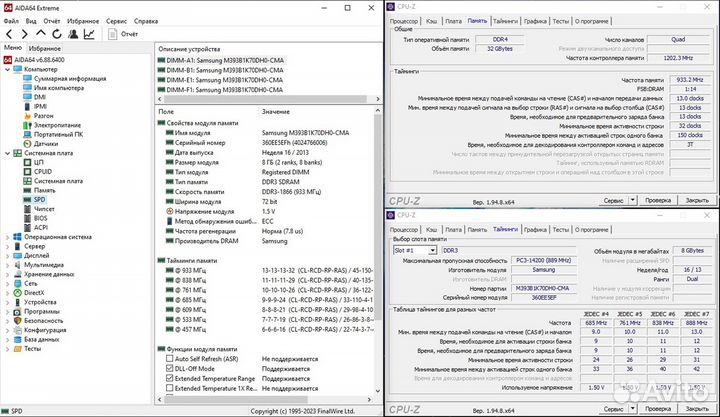Image resolution: width=720 pixels, height=417 pixels.
Task: Select SPD item in the tree
Action: [x=39, y=199]
